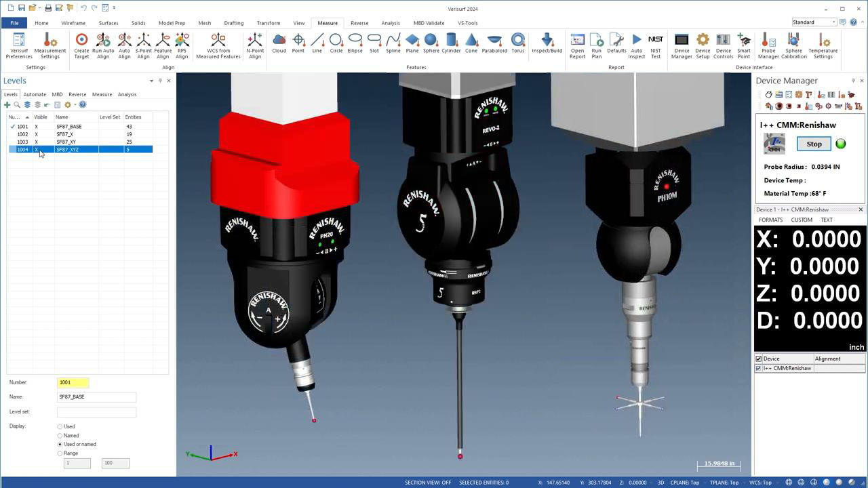Start Run Auto Align

point(103,46)
